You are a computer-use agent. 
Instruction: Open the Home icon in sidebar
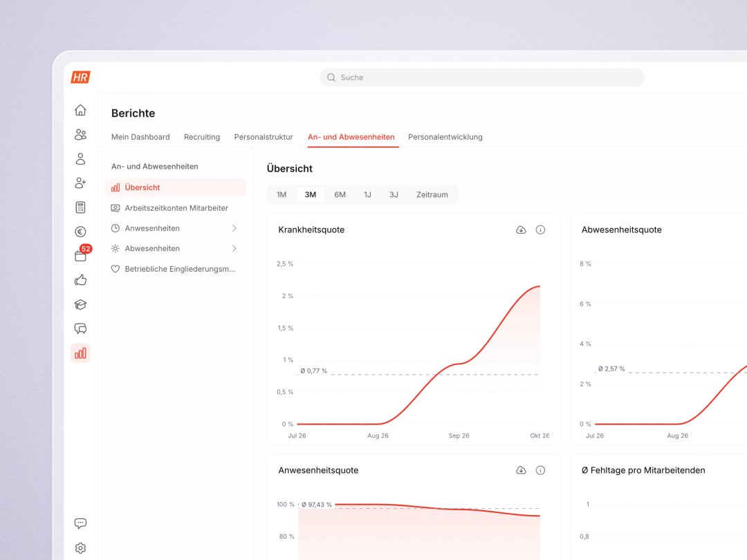coord(80,110)
